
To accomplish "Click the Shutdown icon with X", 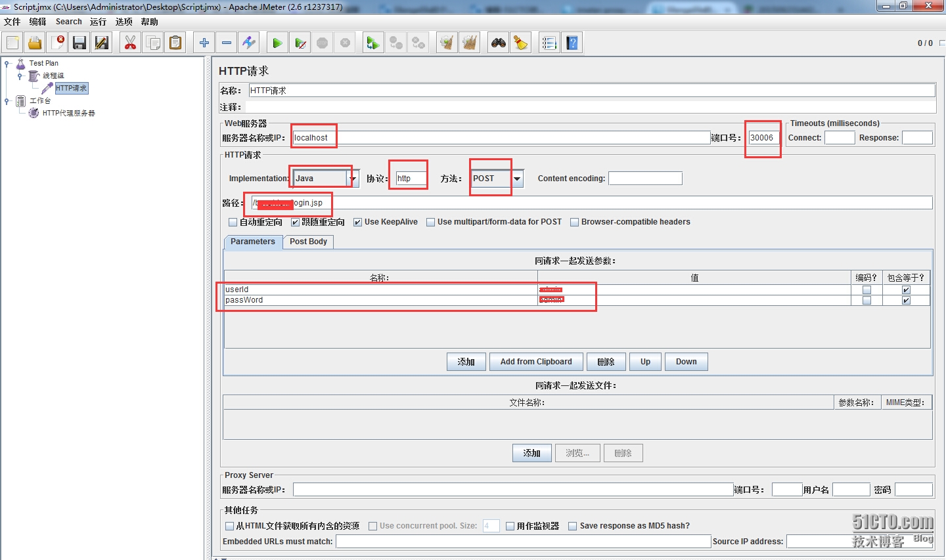I will coord(345,43).
